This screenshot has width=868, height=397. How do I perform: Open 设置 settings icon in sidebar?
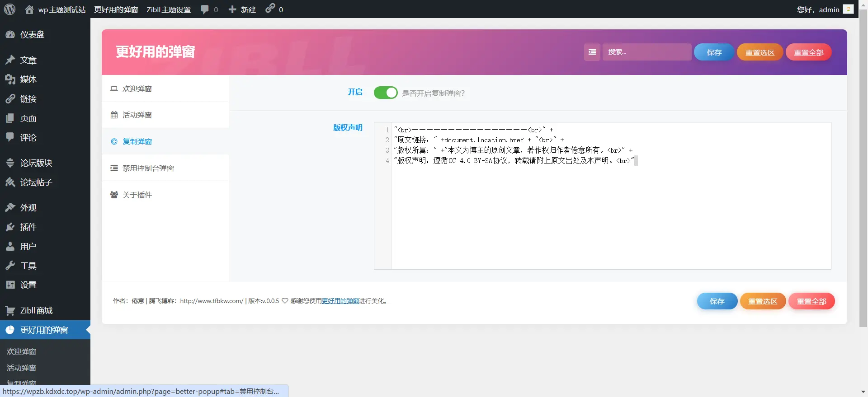coord(10,285)
